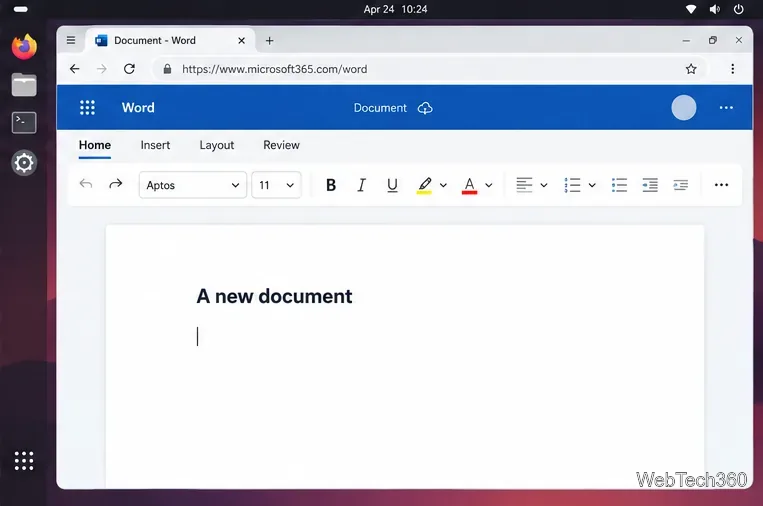Viewport: 763px width, 506px height.
Task: Click the blank line below the heading
Action: [x=198, y=336]
